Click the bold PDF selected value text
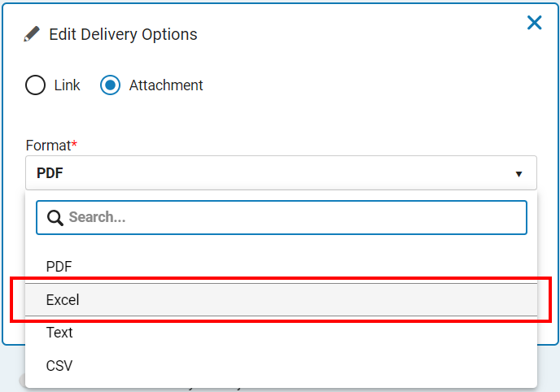The width and height of the screenshot is (560, 392). pos(50,173)
